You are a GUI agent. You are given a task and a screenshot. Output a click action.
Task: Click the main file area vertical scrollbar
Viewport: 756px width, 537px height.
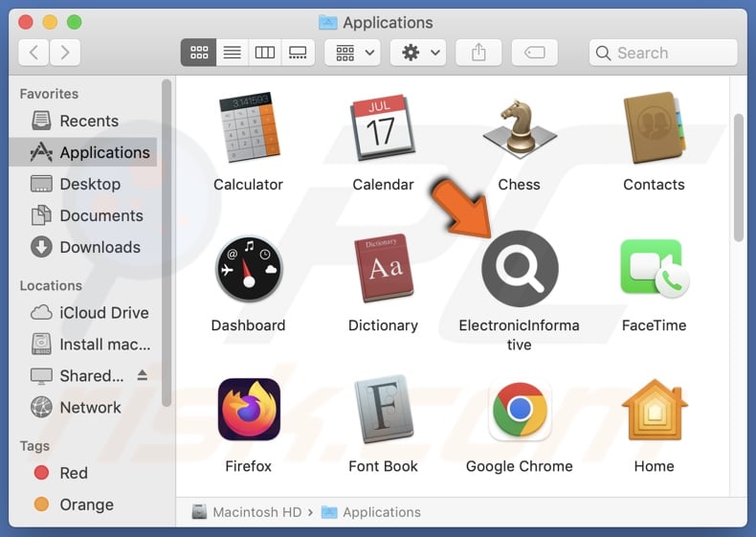pyautogui.click(x=739, y=177)
